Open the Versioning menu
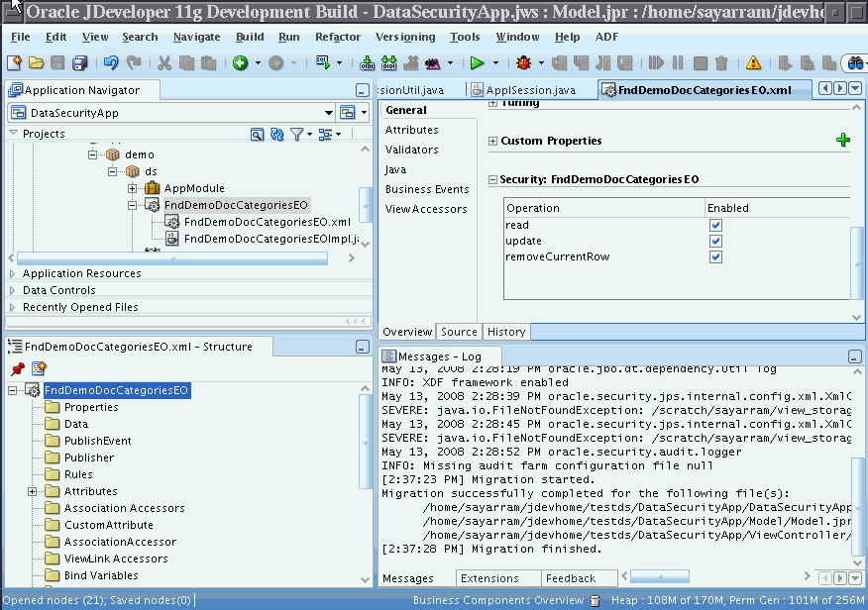The height and width of the screenshot is (610, 868). tap(405, 37)
